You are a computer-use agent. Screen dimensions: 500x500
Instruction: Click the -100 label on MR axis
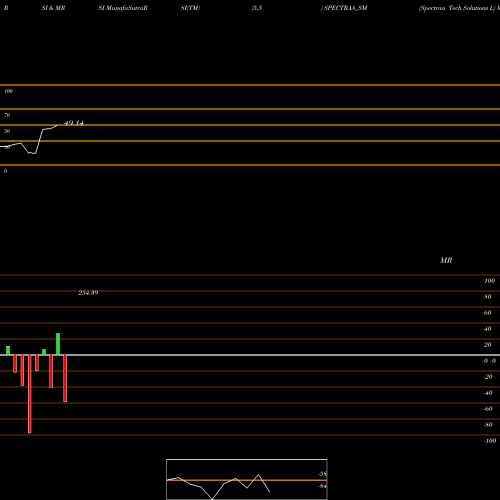coord(490,441)
